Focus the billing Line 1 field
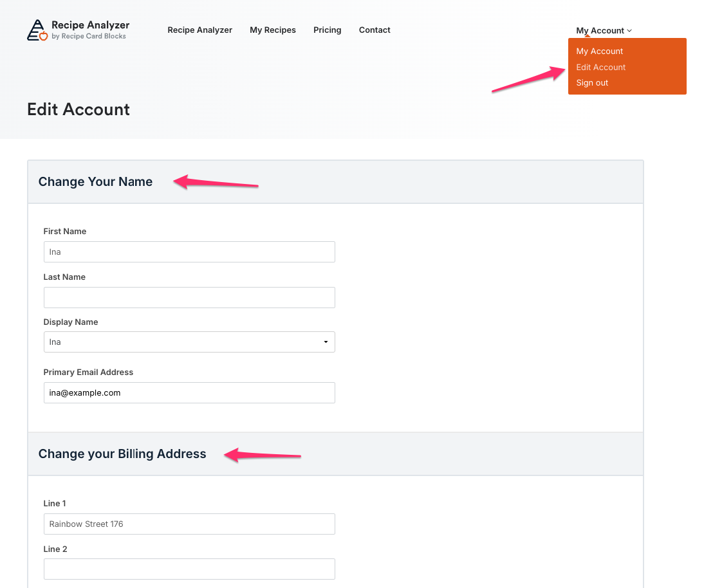704x588 pixels. (x=189, y=524)
